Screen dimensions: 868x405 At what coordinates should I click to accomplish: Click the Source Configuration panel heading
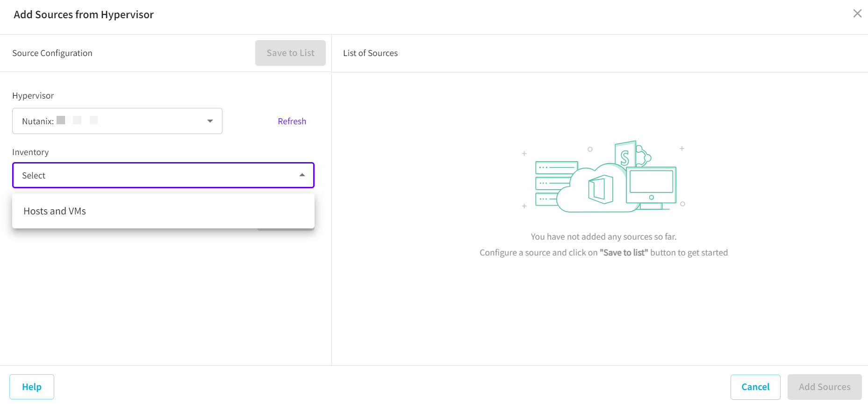[52, 53]
